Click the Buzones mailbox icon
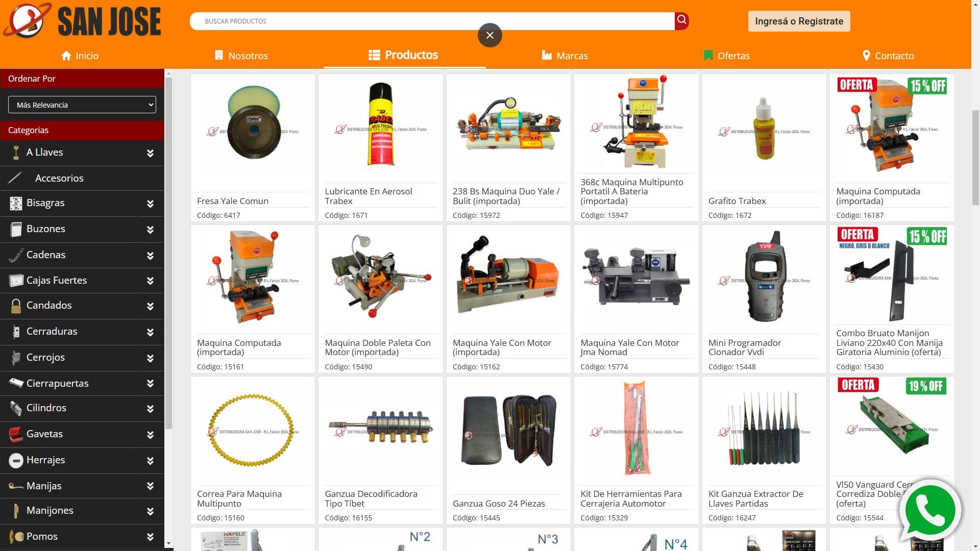This screenshot has width=980, height=551. tap(16, 229)
